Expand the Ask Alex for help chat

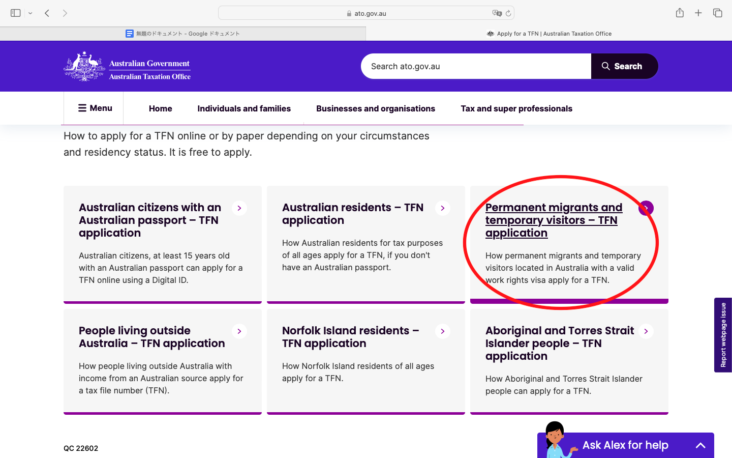[x=701, y=445]
